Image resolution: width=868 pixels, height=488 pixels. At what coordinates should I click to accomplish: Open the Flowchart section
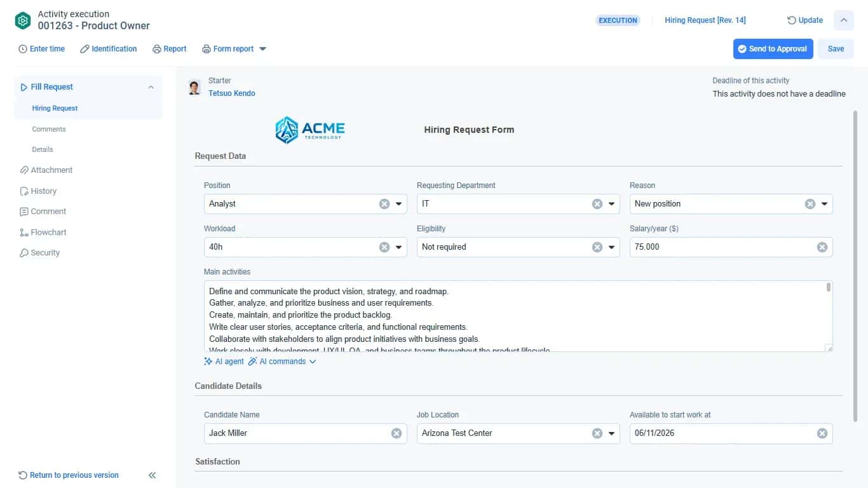(x=43, y=233)
